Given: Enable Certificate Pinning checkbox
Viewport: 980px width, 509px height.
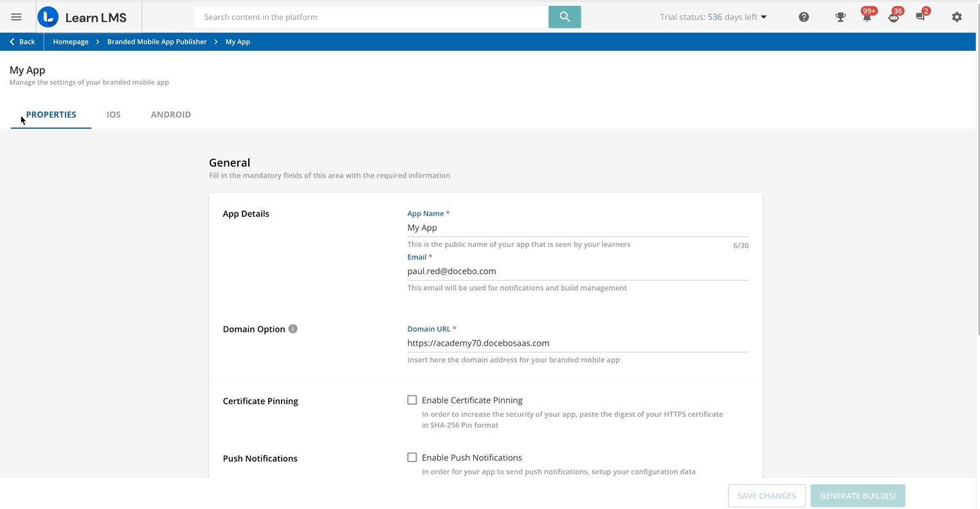Looking at the screenshot, I should (x=412, y=400).
